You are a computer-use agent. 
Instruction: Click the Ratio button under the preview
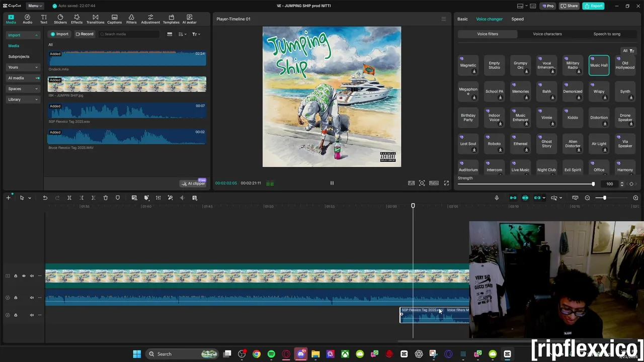click(x=434, y=183)
